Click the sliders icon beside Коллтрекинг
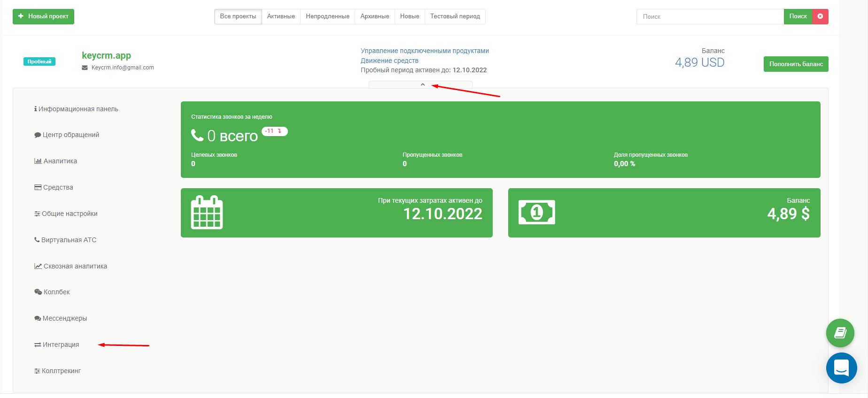This screenshot has height=398, width=868. (x=37, y=371)
